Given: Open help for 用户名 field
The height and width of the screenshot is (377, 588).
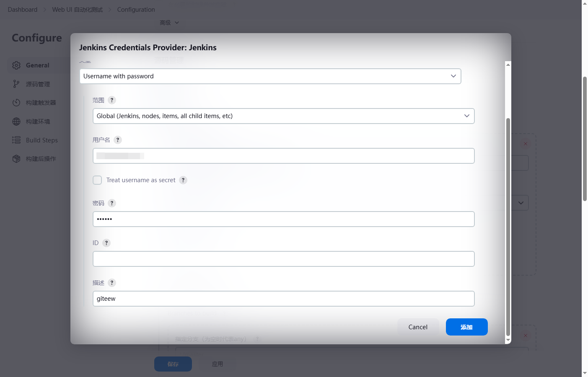Looking at the screenshot, I should click(x=118, y=140).
